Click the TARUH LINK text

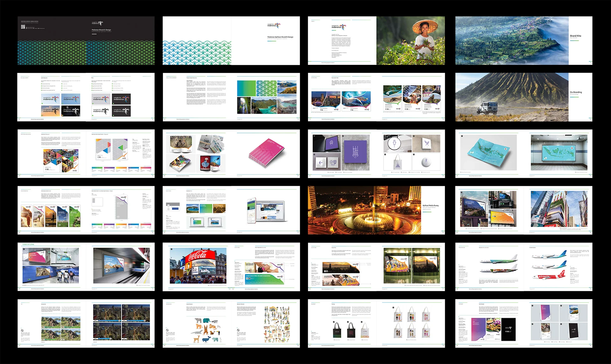pyautogui.click(x=28, y=244)
